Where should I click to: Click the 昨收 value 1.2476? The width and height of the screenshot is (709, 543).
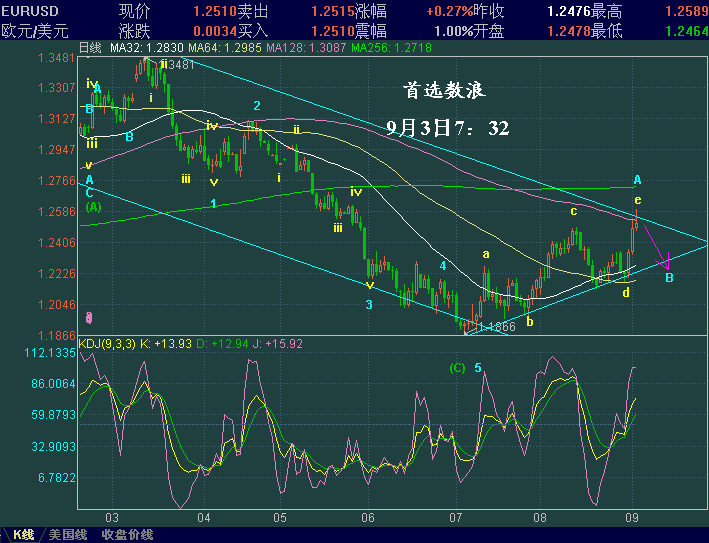coord(569,11)
